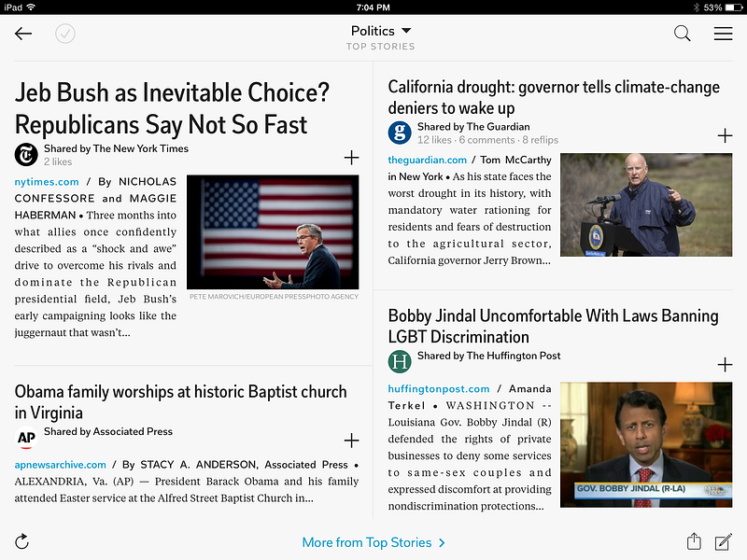Tap the Bobby Jindal excerpt text
This screenshot has width=747, height=560.
point(470,447)
